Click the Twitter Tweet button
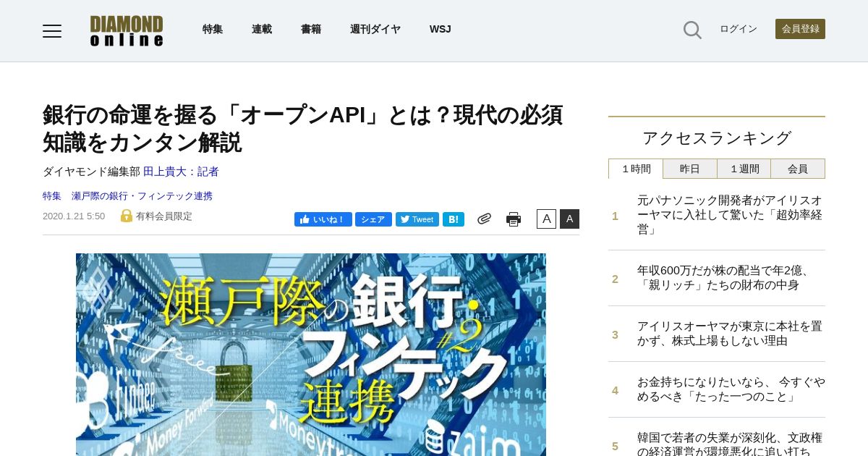 (x=417, y=219)
